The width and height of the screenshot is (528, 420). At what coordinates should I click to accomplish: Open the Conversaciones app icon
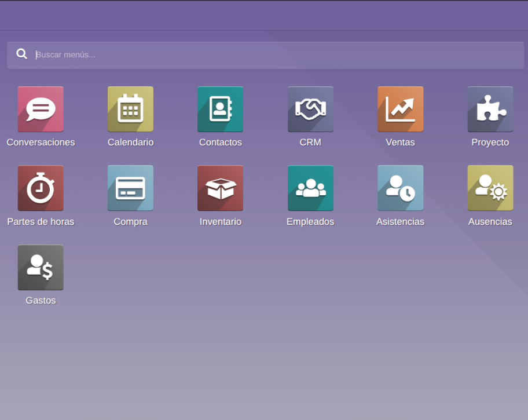(x=41, y=109)
